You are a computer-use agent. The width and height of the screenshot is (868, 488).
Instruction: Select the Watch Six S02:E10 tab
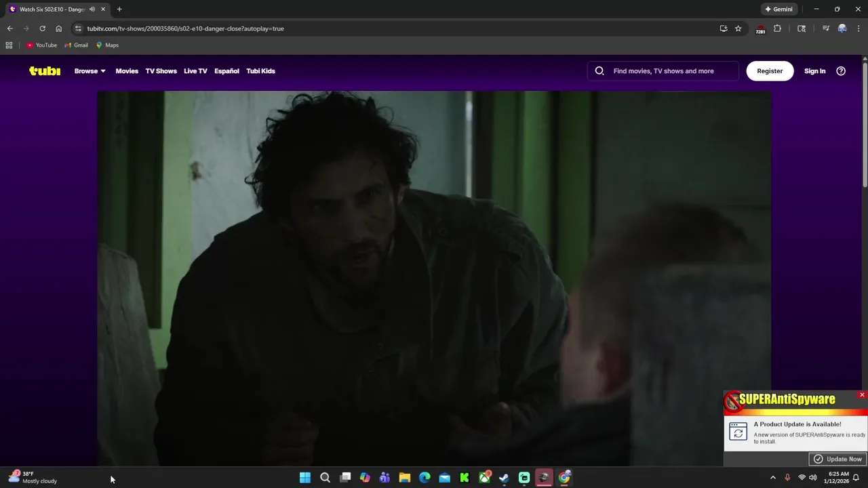click(x=51, y=9)
